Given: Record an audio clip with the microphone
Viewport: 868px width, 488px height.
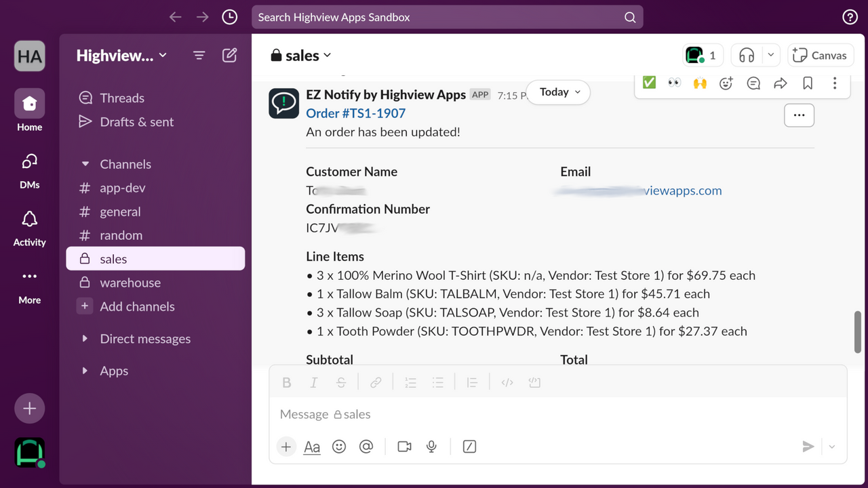Looking at the screenshot, I should tap(431, 447).
